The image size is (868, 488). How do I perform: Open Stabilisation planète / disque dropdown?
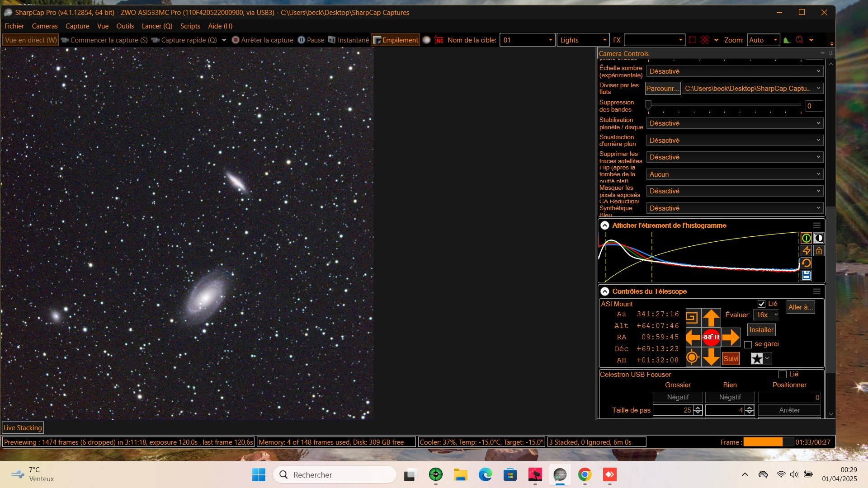tap(735, 123)
